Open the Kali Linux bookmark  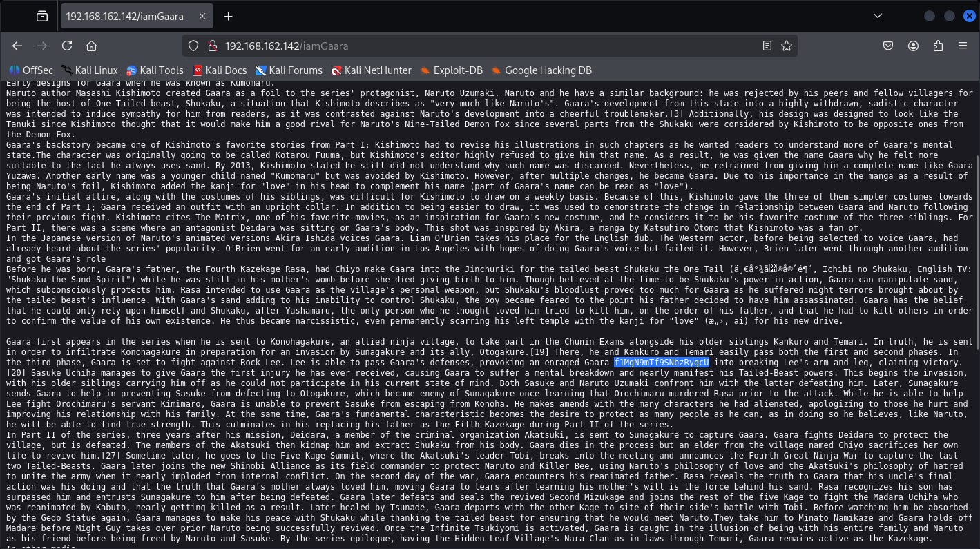[x=90, y=70]
